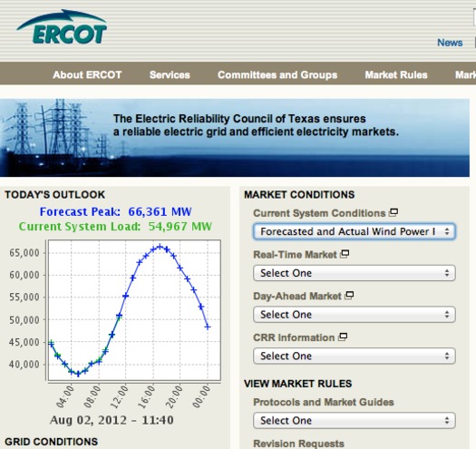Viewport: 476px width, 449px height.
Task: Open Services menu
Action: 170,74
